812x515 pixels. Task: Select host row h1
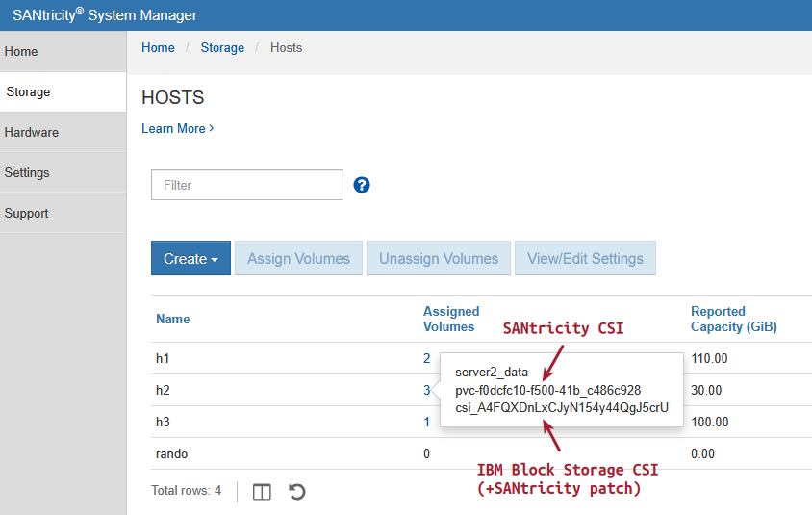point(482,358)
